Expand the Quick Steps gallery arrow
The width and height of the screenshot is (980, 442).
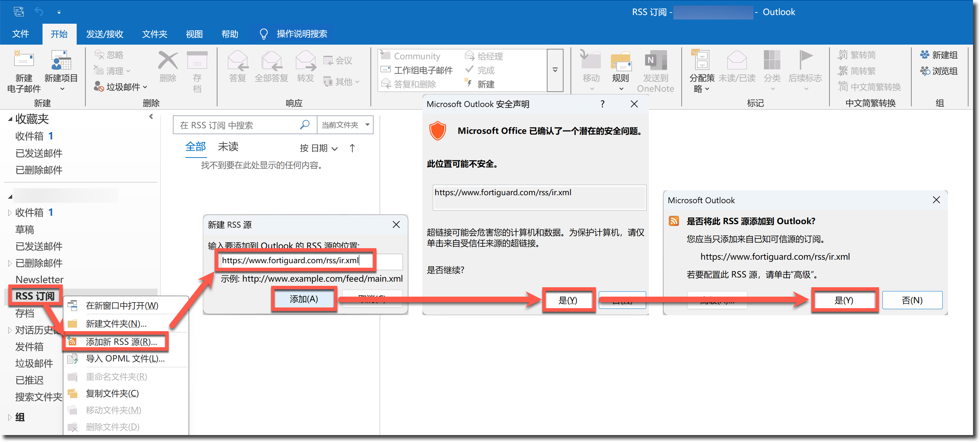pyautogui.click(x=555, y=70)
